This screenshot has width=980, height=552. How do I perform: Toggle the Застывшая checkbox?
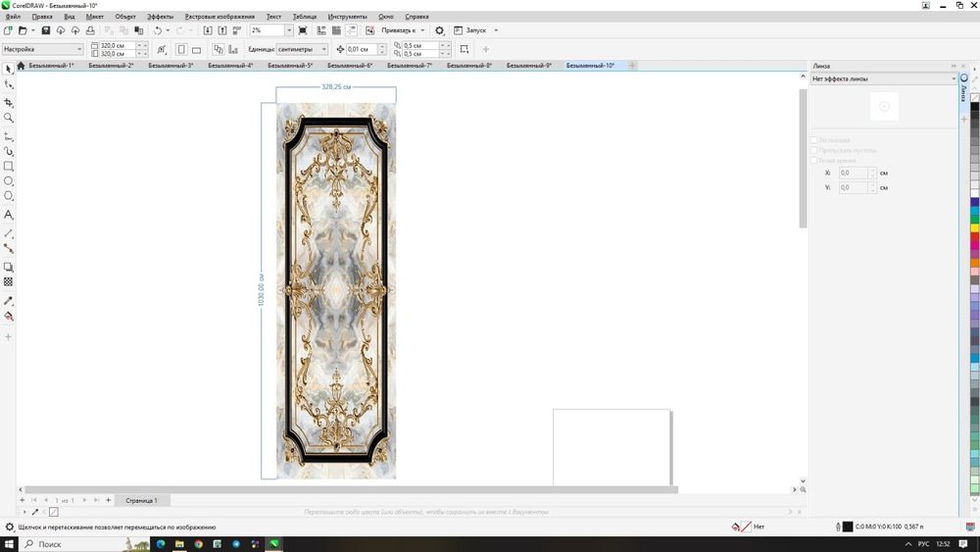coord(813,140)
